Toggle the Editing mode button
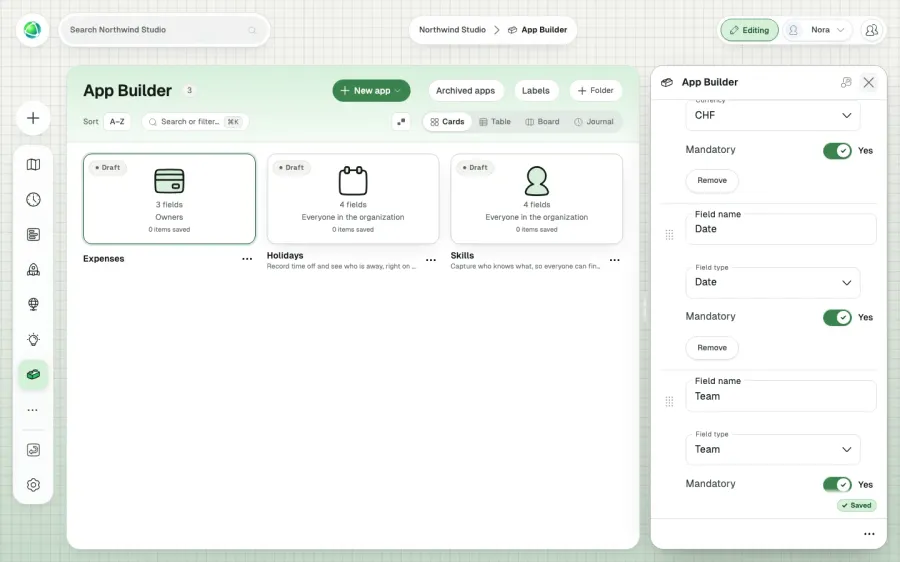900x562 pixels. 750,30
